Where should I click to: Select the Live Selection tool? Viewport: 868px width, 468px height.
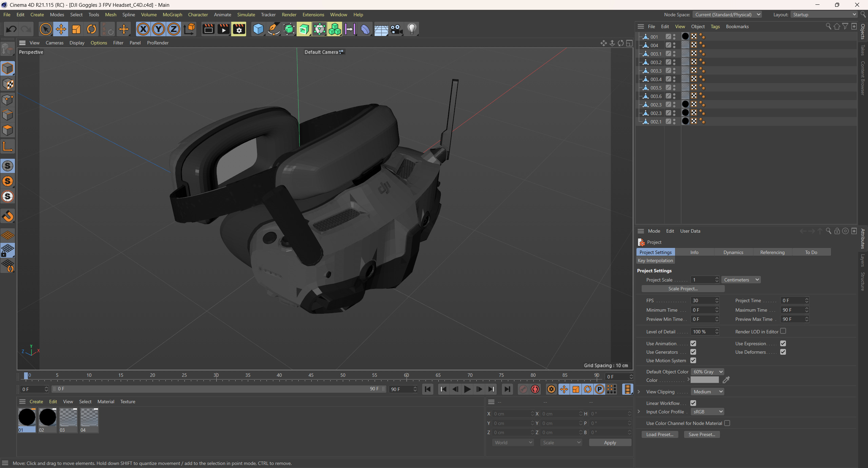(x=46, y=29)
